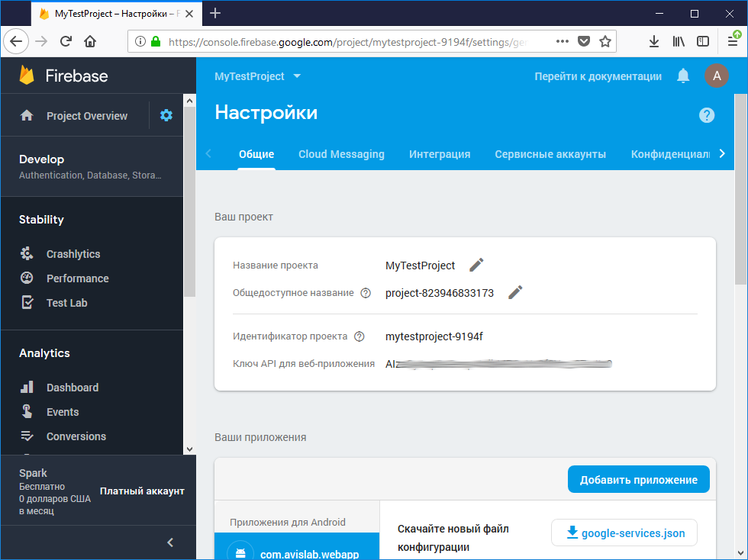Image resolution: width=748 pixels, height=560 pixels.
Task: Expand the Develop section
Action: tap(92, 166)
